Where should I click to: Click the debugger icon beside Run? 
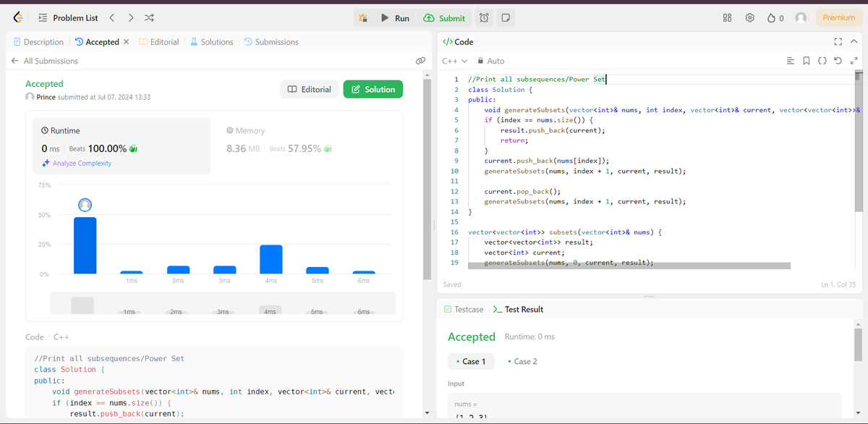click(x=363, y=18)
